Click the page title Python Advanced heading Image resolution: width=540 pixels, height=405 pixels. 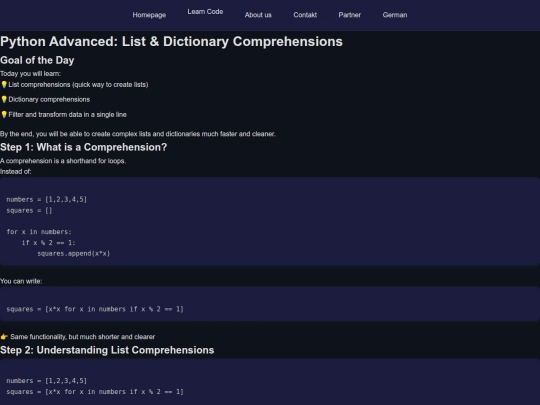click(171, 41)
